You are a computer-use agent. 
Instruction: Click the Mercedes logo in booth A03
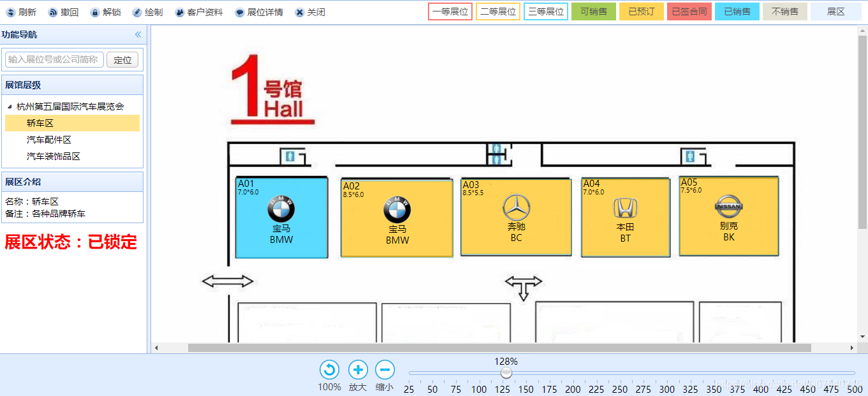click(x=516, y=208)
